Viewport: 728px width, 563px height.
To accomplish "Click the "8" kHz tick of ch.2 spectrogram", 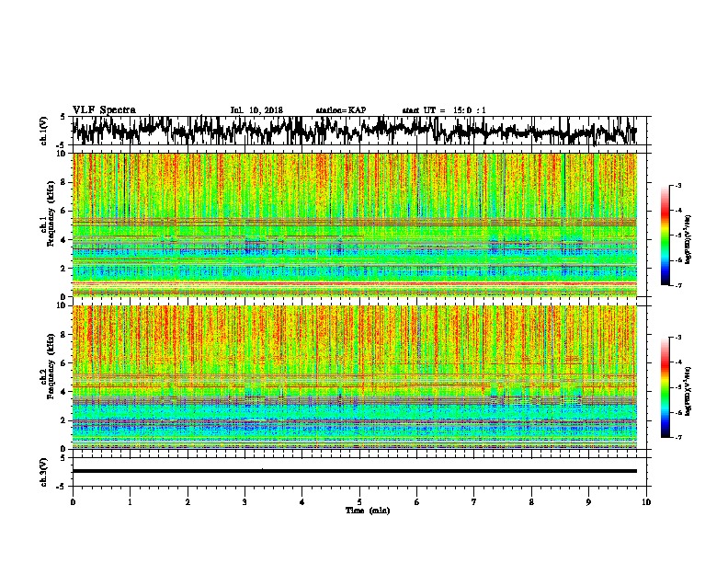I will (x=64, y=335).
